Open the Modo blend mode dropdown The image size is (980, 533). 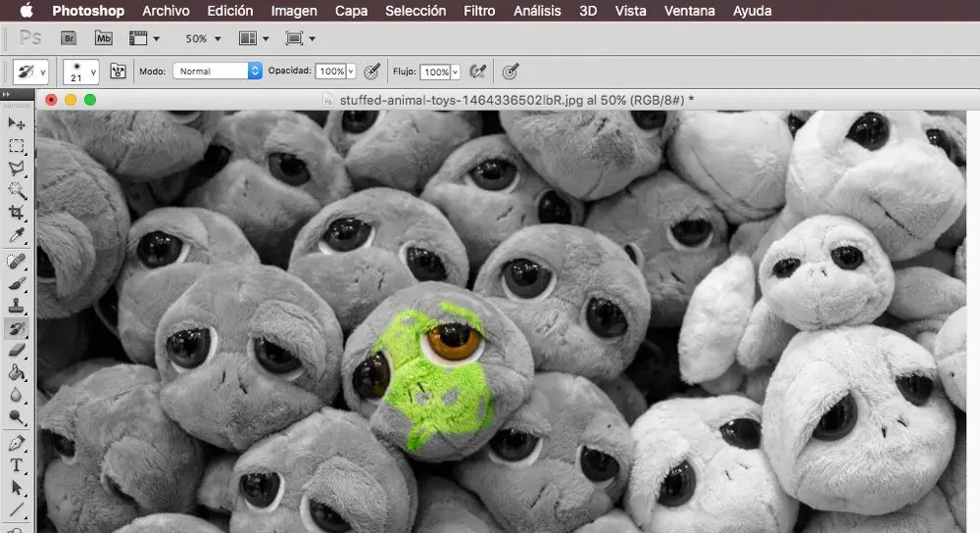(218, 72)
